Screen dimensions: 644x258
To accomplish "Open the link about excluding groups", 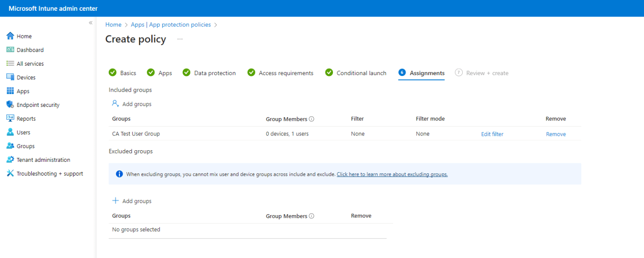I will [392, 174].
